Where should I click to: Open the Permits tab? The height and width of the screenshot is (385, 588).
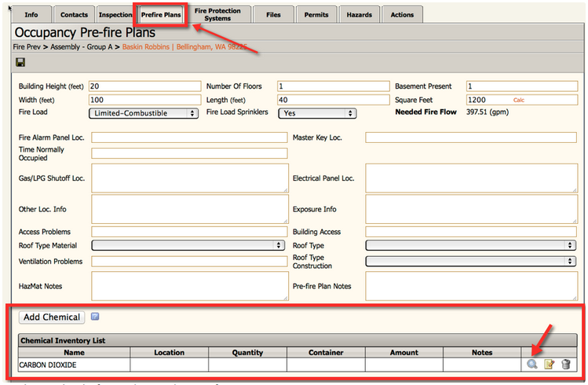[x=316, y=15]
